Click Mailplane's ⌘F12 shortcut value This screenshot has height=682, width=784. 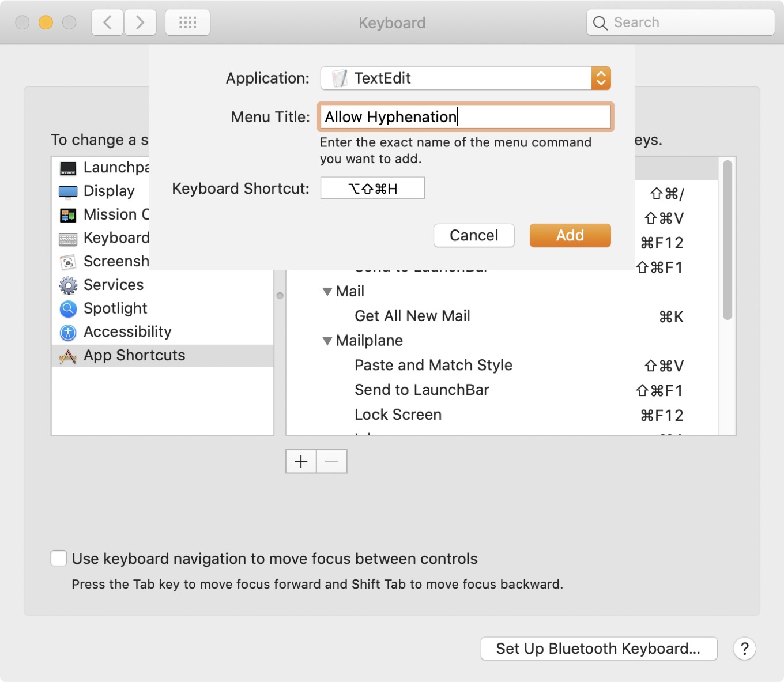(662, 416)
